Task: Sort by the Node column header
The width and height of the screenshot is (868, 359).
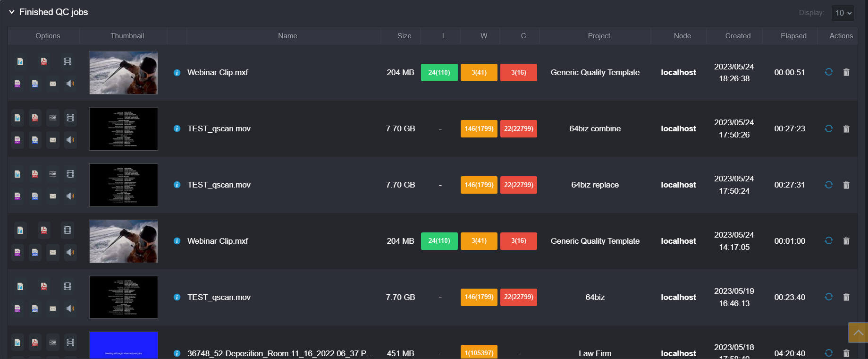Action: click(682, 36)
